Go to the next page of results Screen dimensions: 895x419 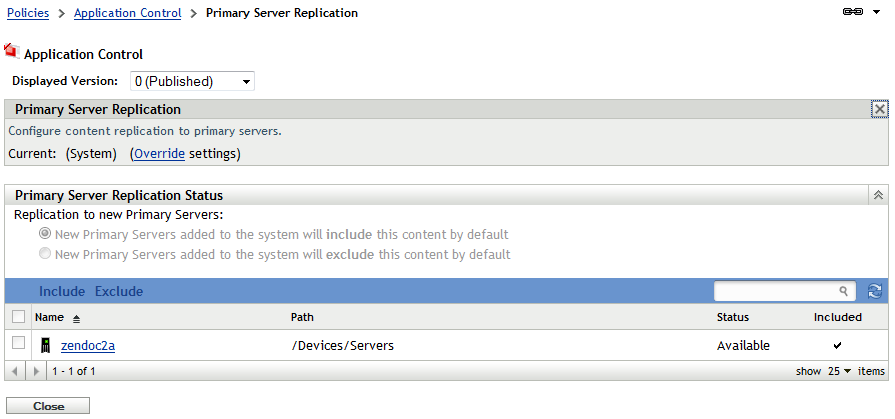tap(36, 371)
